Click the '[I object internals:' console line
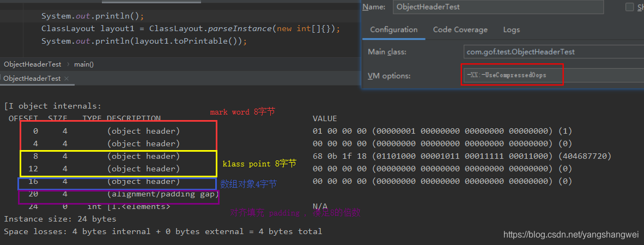The width and height of the screenshot is (644, 245). tap(53, 106)
